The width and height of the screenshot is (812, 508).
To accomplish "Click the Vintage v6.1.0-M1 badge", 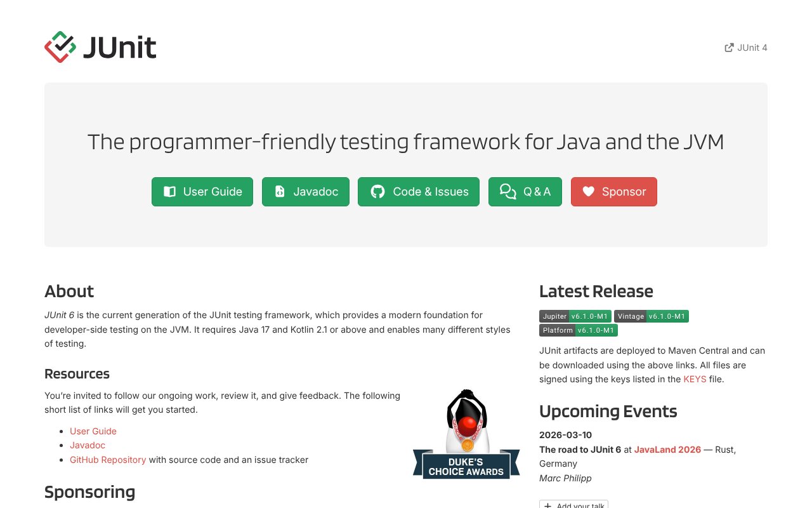I will (x=651, y=316).
